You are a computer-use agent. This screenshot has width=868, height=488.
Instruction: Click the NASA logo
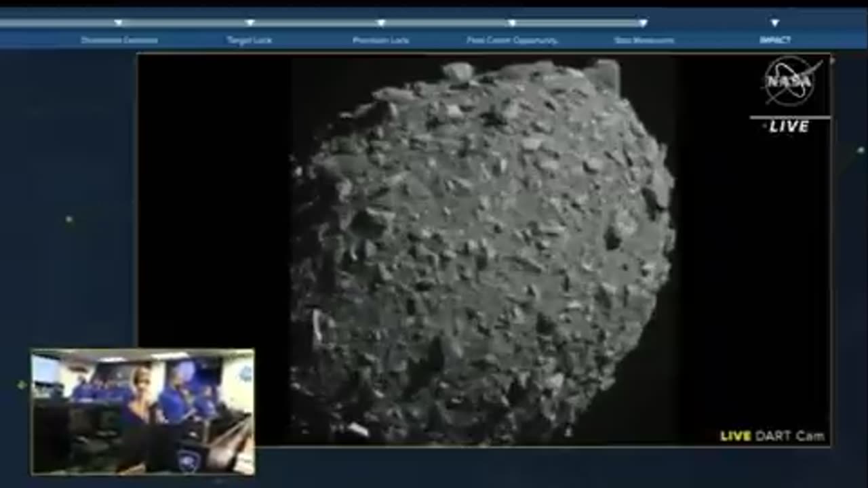[x=791, y=81]
